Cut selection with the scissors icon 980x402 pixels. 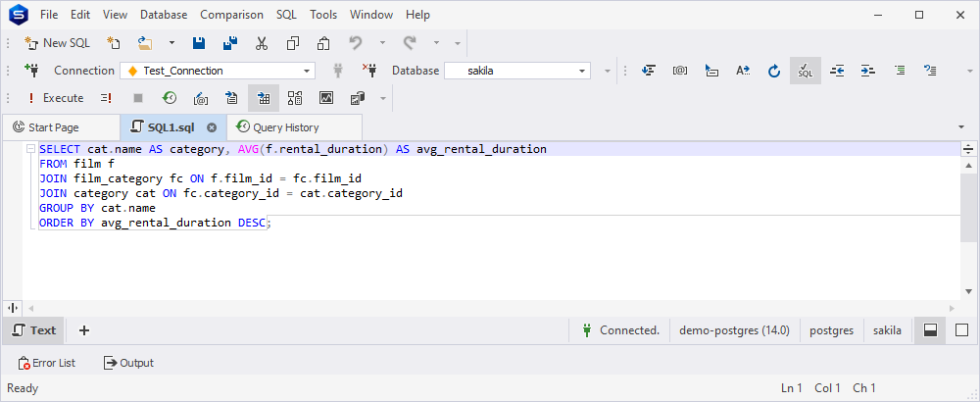(x=262, y=43)
